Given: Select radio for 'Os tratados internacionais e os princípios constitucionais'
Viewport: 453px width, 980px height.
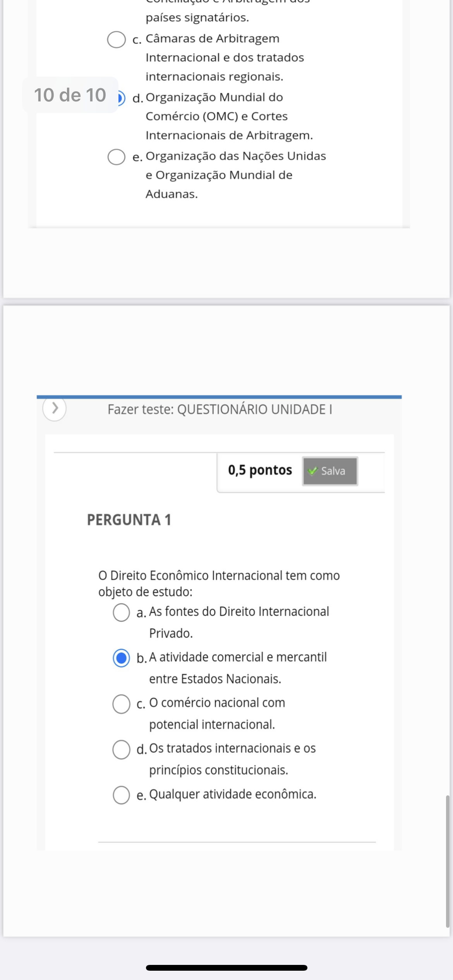Looking at the screenshot, I should point(121,749).
